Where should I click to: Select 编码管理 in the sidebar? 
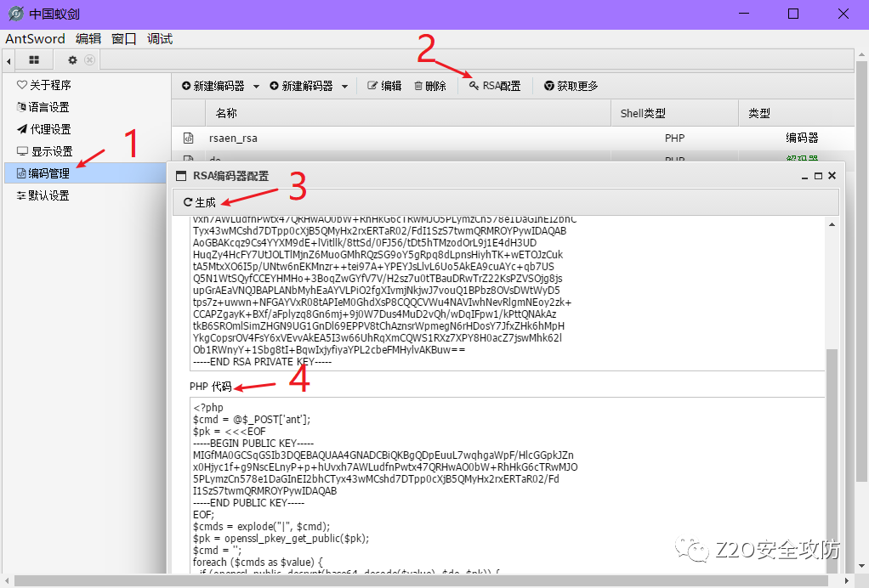pyautogui.click(x=86, y=173)
